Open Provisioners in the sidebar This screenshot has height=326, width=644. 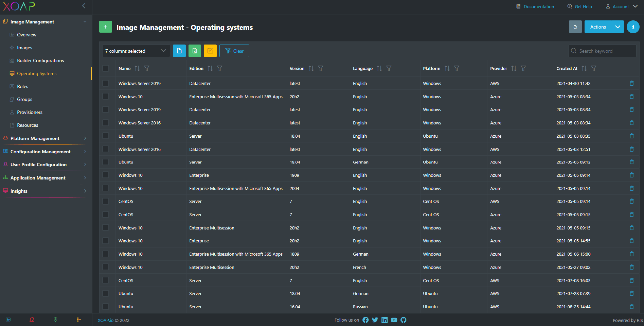30,112
